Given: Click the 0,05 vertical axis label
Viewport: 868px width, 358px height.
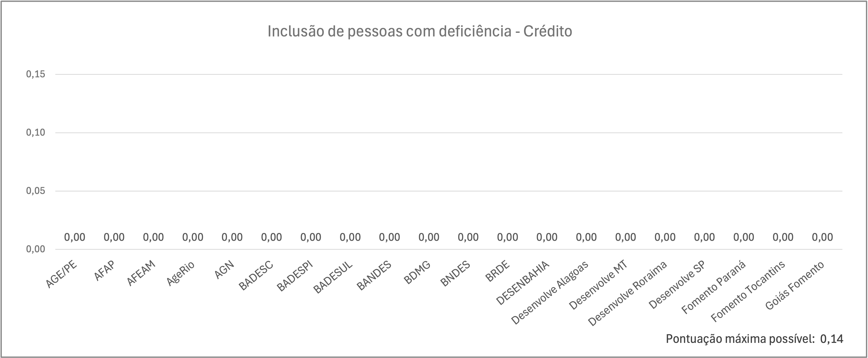Looking at the screenshot, I should (x=36, y=191).
